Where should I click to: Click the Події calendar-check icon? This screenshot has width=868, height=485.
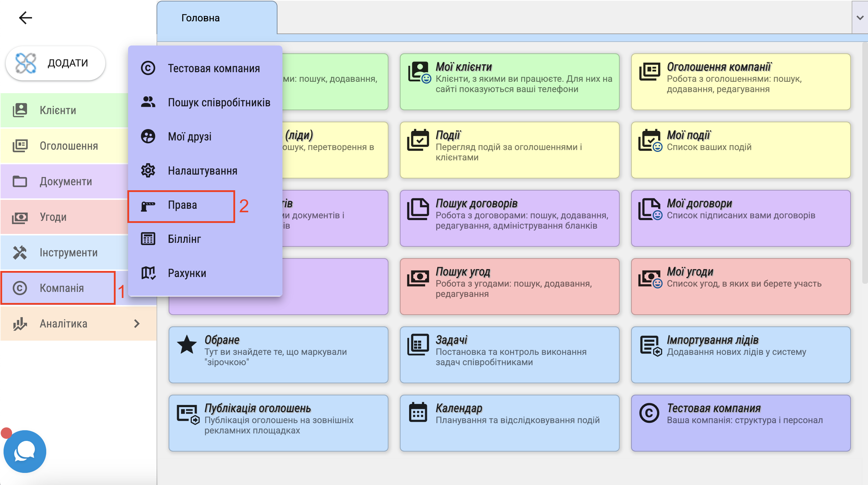(418, 140)
